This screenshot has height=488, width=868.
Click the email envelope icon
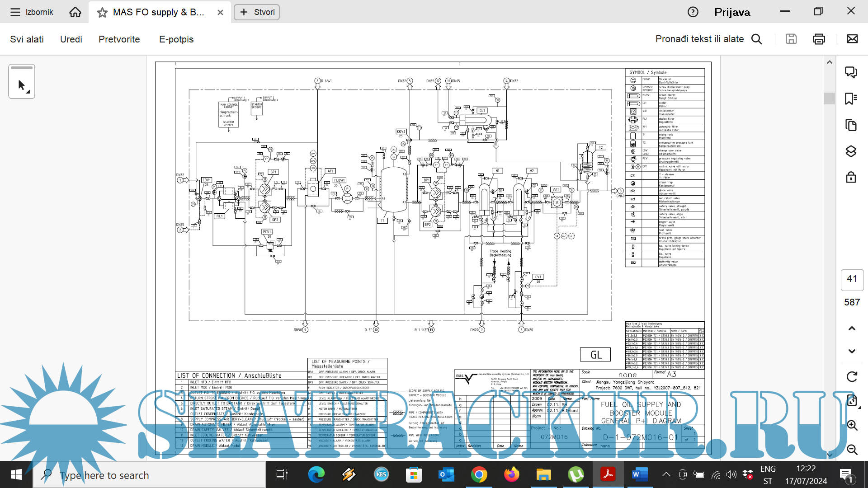[x=852, y=39]
